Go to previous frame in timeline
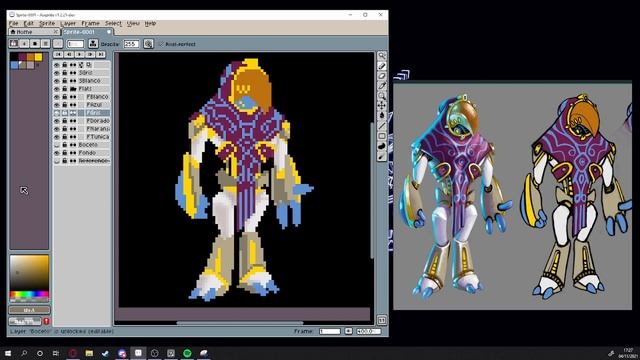The image size is (640, 360). [x=69, y=54]
